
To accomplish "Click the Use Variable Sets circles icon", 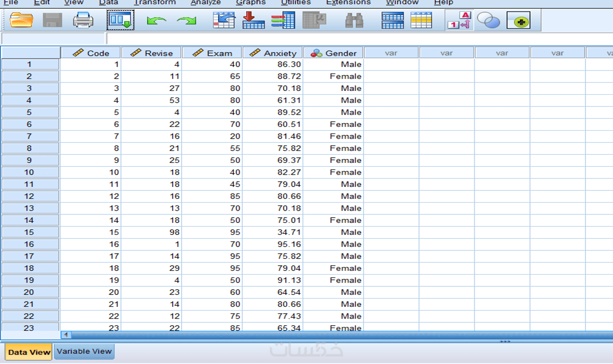I will [489, 20].
